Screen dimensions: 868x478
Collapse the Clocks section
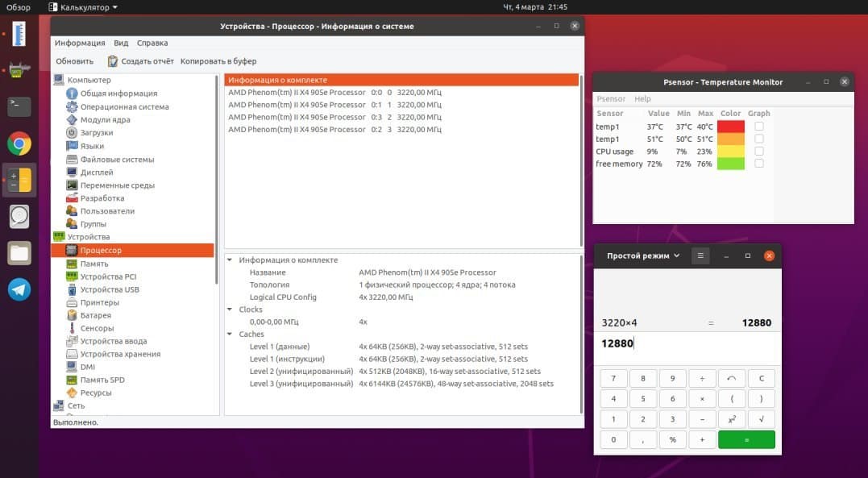pyautogui.click(x=230, y=309)
